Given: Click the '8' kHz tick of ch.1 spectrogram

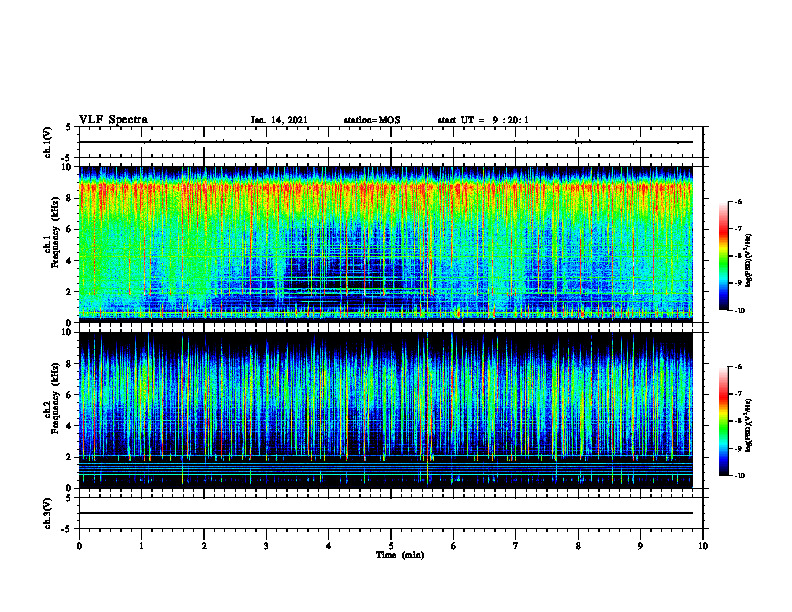Looking at the screenshot, I should 70,198.
